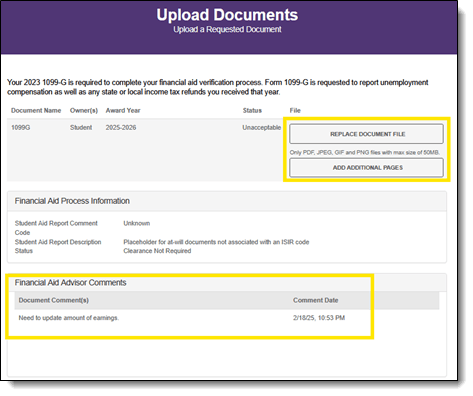Select the Upload Documents page title

(227, 15)
